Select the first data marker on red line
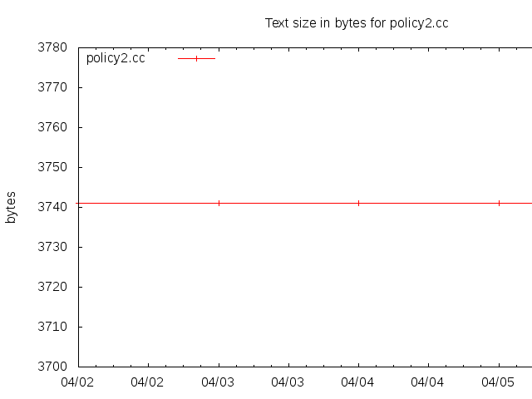532x399 pixels. coord(219,203)
